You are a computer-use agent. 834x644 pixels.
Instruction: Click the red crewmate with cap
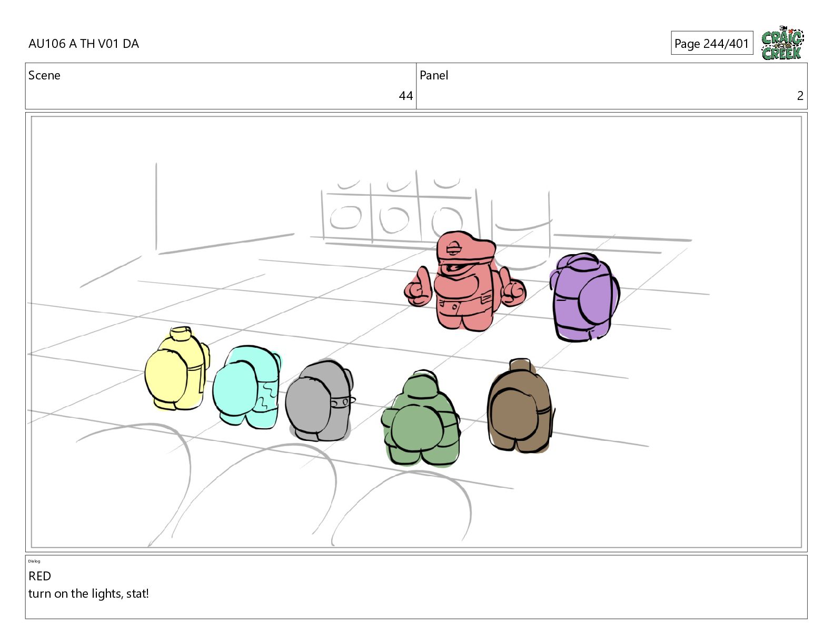[465, 281]
